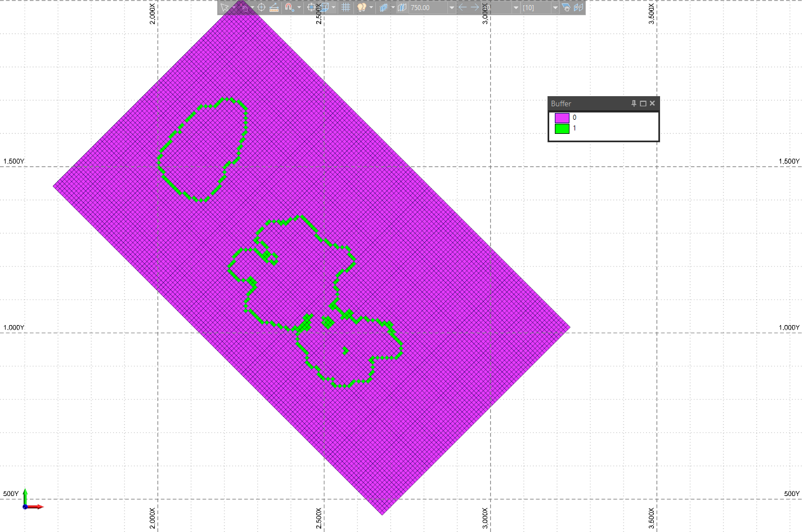The image size is (803, 532).
Task: Toggle the grid display icon
Action: pos(346,7)
